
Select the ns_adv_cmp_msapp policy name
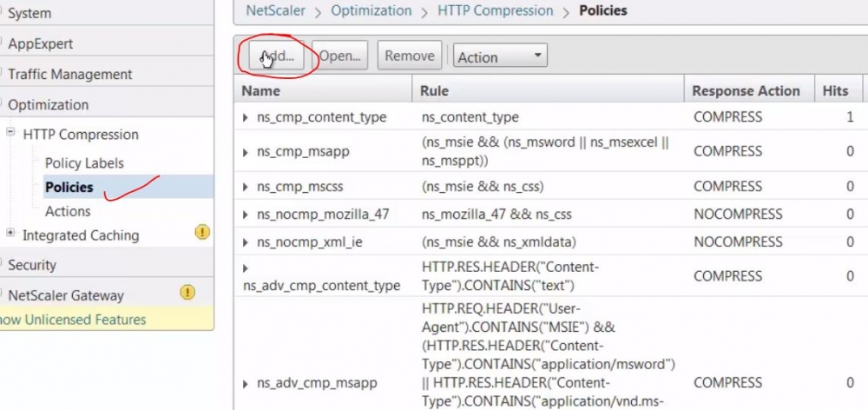(x=317, y=383)
